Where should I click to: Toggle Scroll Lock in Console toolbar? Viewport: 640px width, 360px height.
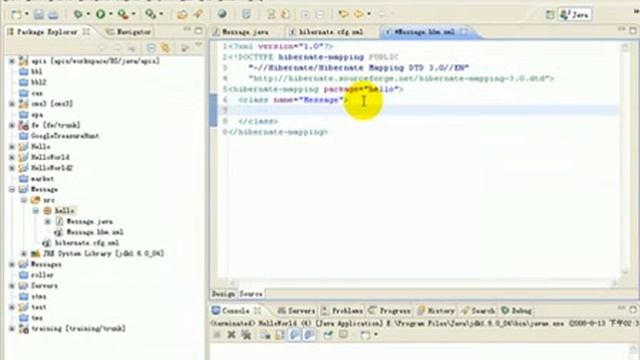(x=280, y=335)
